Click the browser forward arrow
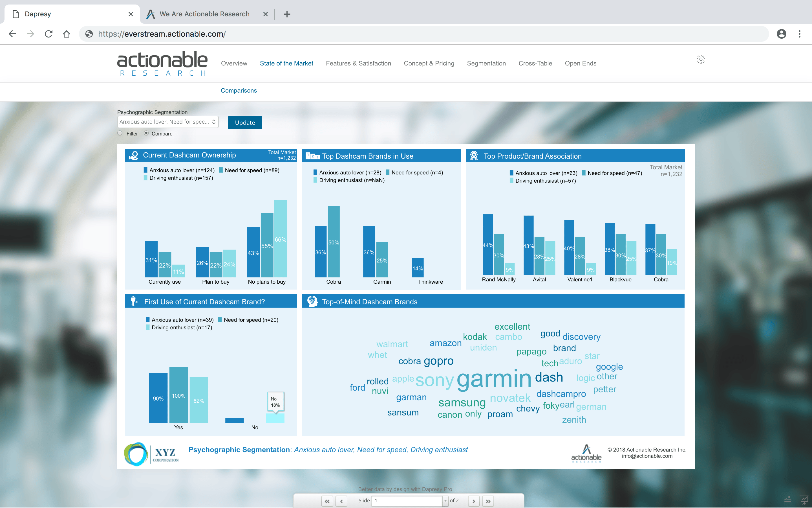 30,34
